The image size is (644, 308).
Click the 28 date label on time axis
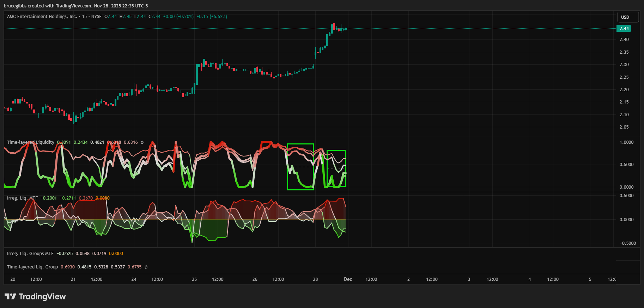click(315, 279)
